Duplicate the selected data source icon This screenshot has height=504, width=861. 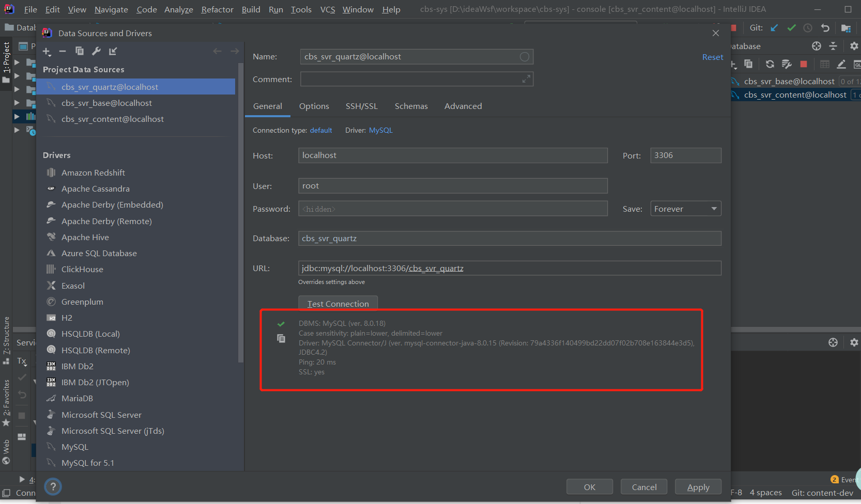[80, 51]
